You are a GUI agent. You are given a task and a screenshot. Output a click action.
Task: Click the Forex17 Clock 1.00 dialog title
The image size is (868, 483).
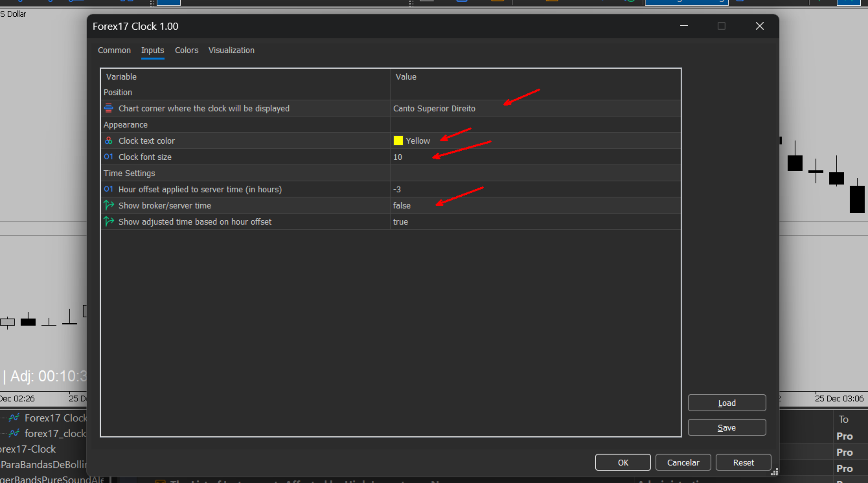click(135, 26)
